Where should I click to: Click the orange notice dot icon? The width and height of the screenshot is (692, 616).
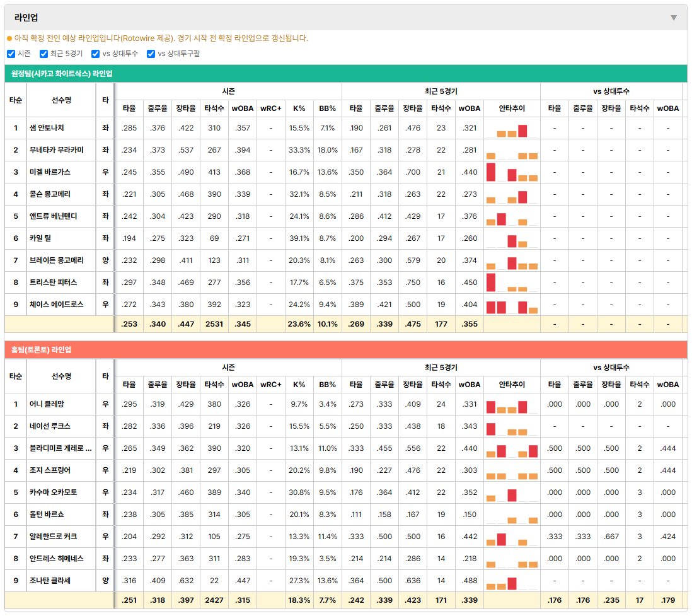[x=9, y=38]
